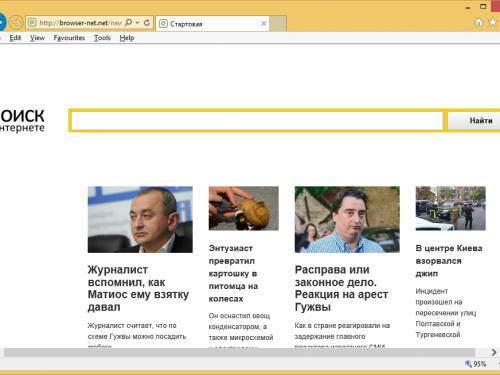Open the man in blue checked shirt photo
Screen dimensions: 500x375
(347, 219)
